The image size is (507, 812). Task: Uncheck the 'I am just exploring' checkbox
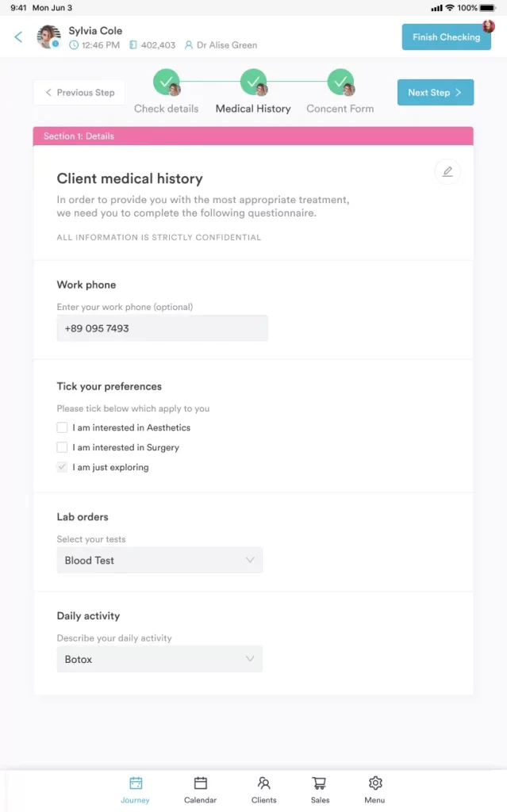pyautogui.click(x=62, y=467)
